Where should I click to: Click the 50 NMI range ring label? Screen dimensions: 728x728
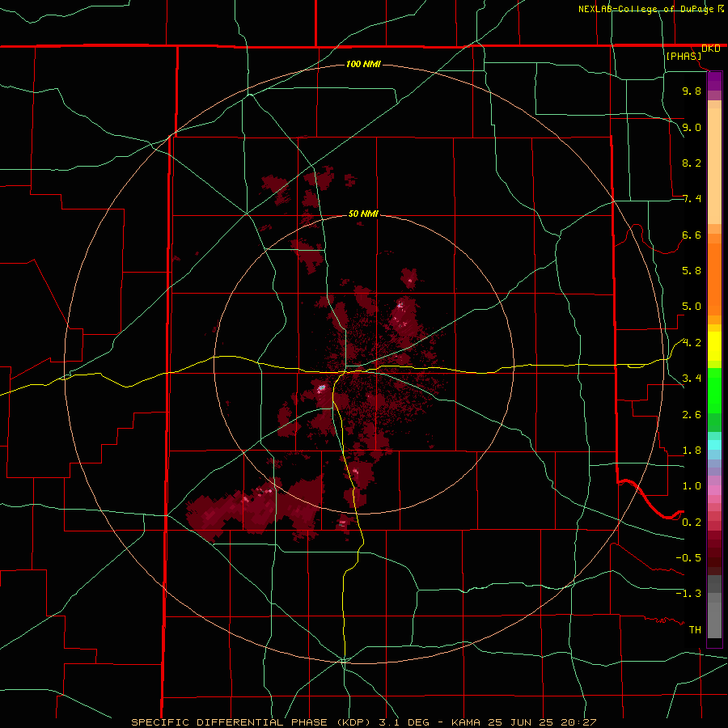(x=363, y=214)
